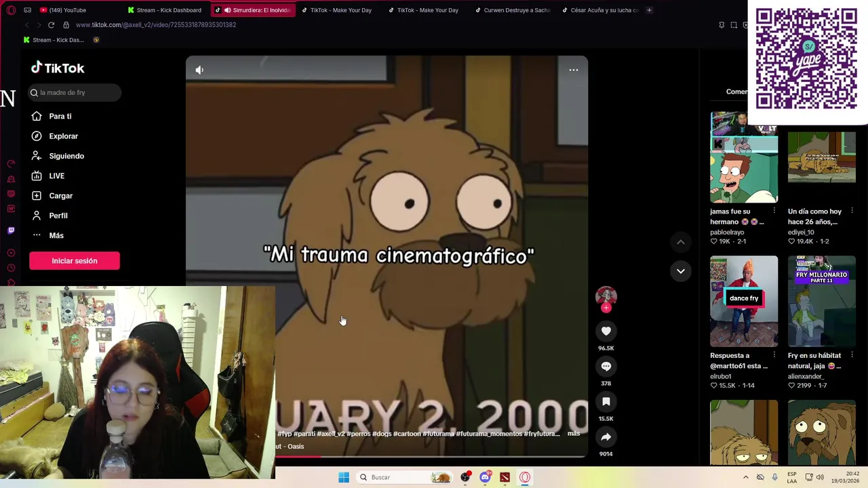
Task: Open Windows Start menu
Action: click(x=344, y=477)
